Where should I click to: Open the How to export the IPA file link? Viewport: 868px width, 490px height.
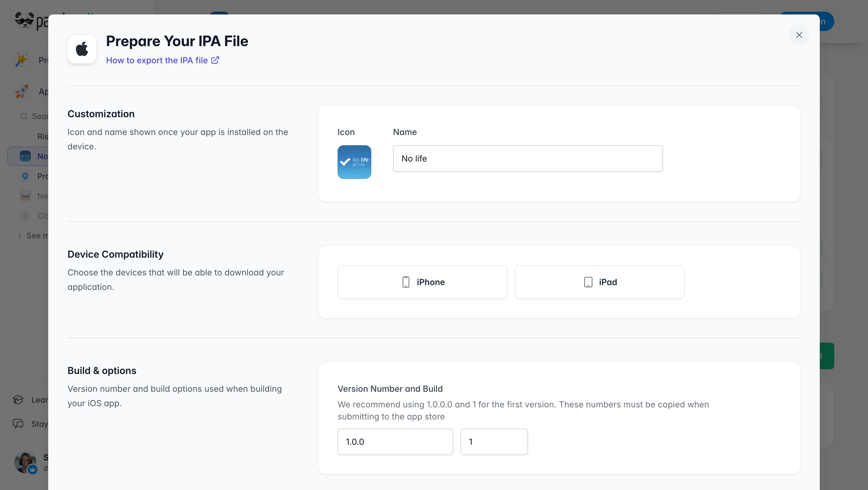tap(162, 60)
